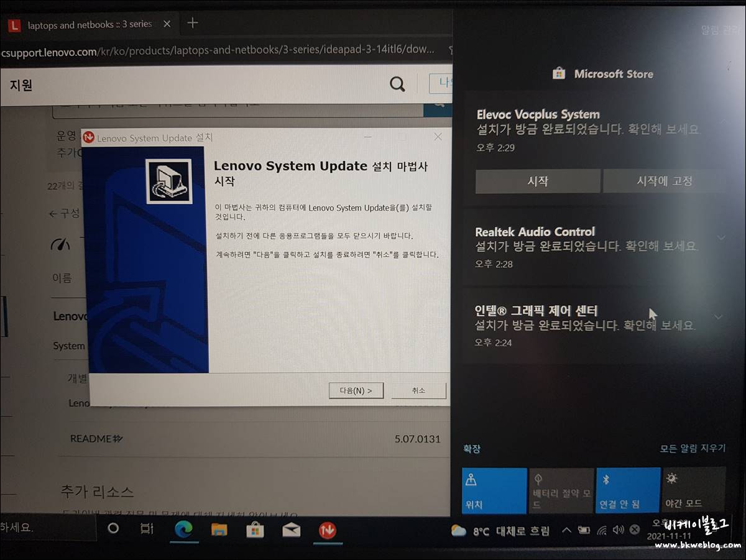Expand the Intel Graphics Control Center notification chevron
The height and width of the screenshot is (560, 746).
pyautogui.click(x=719, y=317)
